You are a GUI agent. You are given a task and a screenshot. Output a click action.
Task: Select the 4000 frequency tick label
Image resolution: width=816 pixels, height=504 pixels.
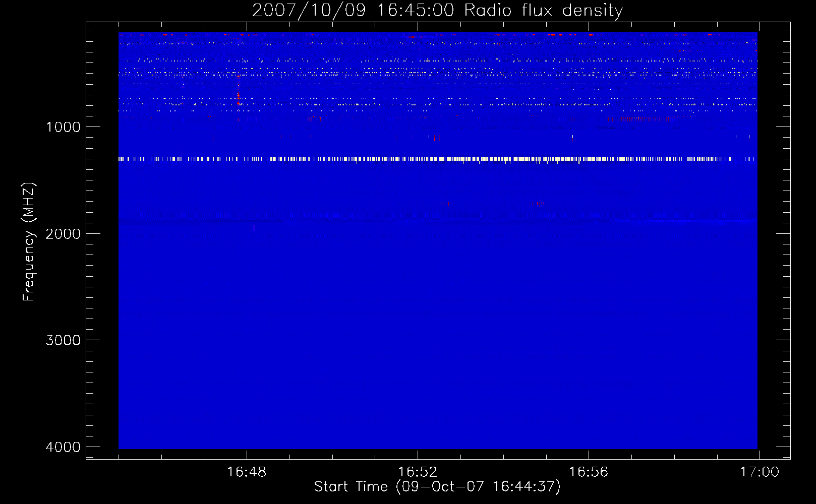click(63, 447)
